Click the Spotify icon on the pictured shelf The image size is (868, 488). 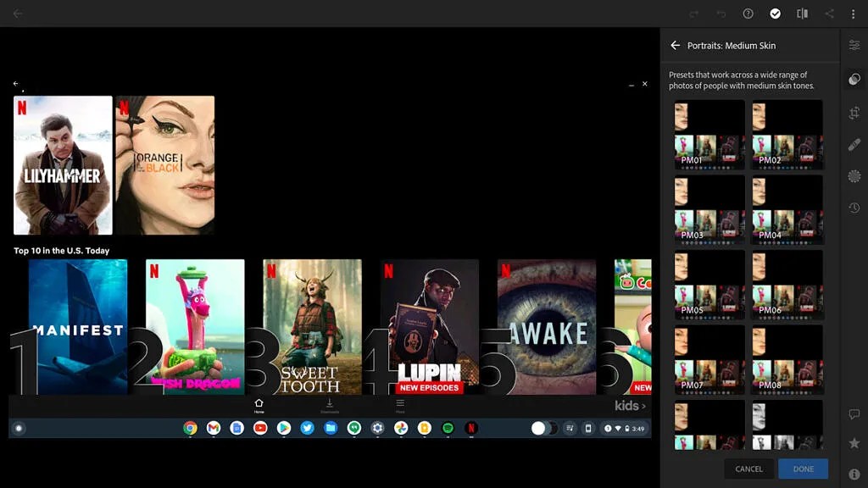(448, 428)
